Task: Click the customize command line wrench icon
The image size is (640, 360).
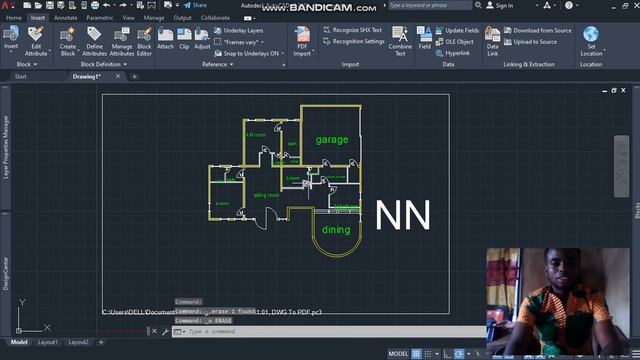Action: pyautogui.click(x=165, y=331)
